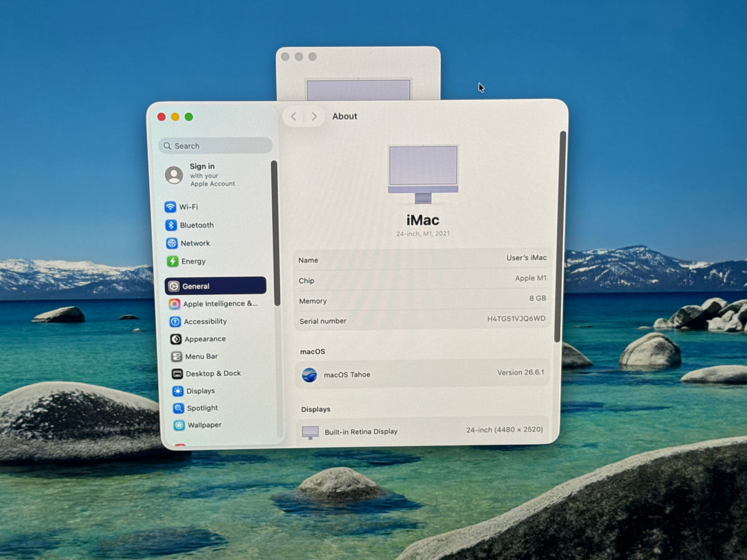The height and width of the screenshot is (560, 747).
Task: Open the Appearance icon
Action: 176,339
